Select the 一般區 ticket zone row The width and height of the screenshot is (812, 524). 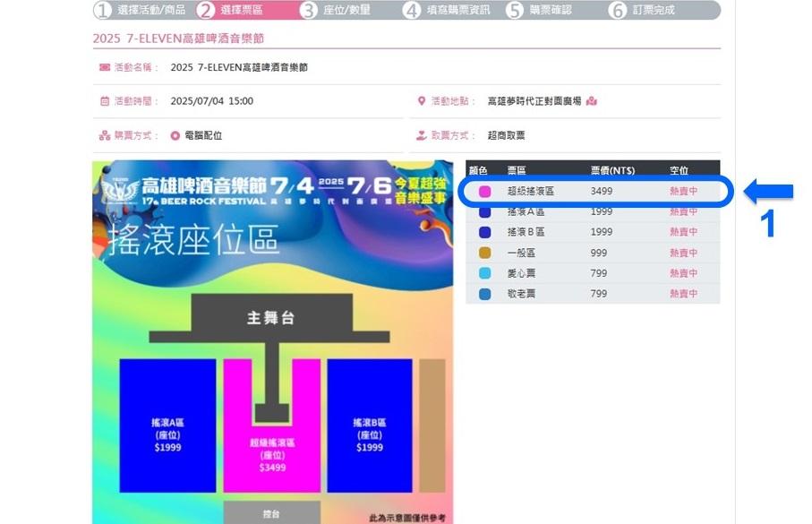[593, 253]
